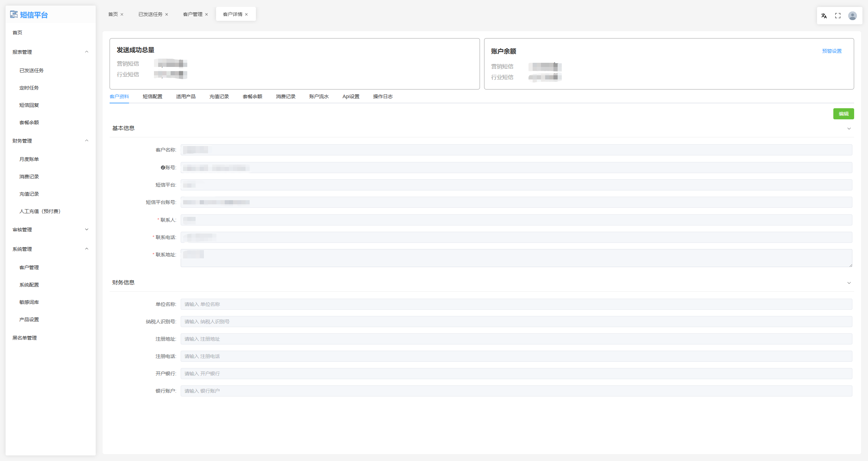Click the green 编辑 button

click(843, 114)
